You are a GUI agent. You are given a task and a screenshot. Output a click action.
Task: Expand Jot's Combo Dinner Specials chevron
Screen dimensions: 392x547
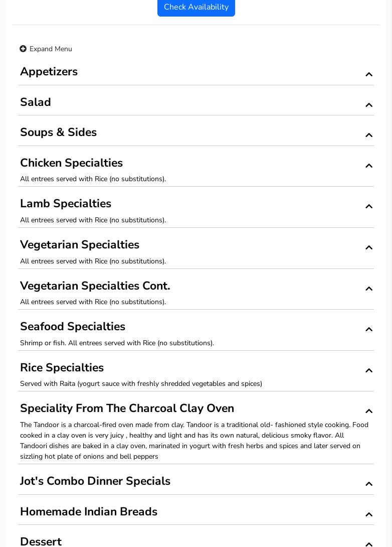coord(369,484)
